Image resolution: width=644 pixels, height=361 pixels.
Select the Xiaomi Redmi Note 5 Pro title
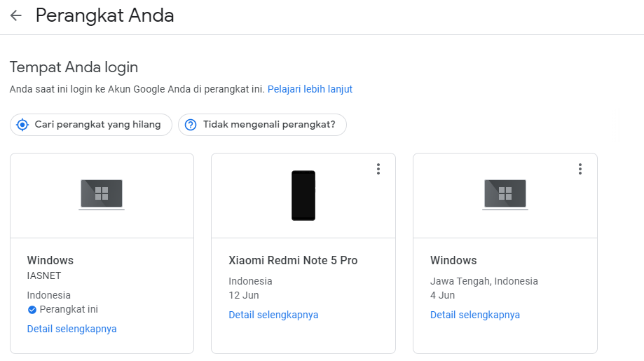point(293,260)
